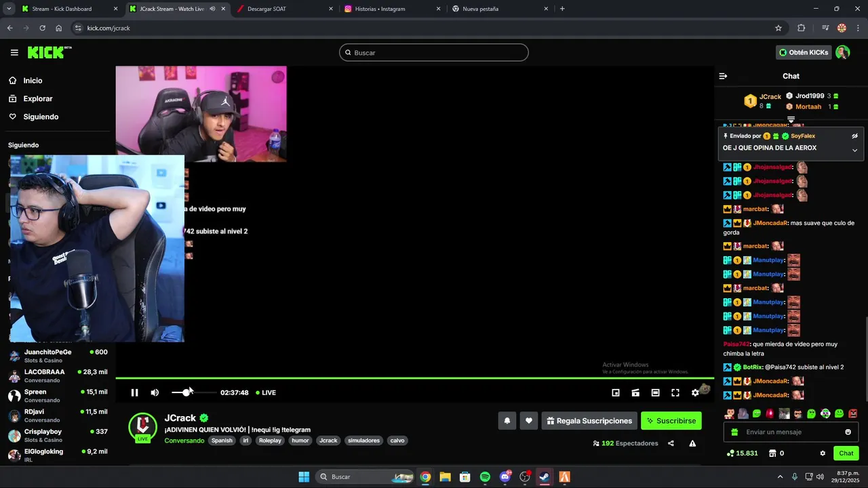Reload the page in Chrome
This screenshot has height=488, width=868.
pyautogui.click(x=42, y=28)
